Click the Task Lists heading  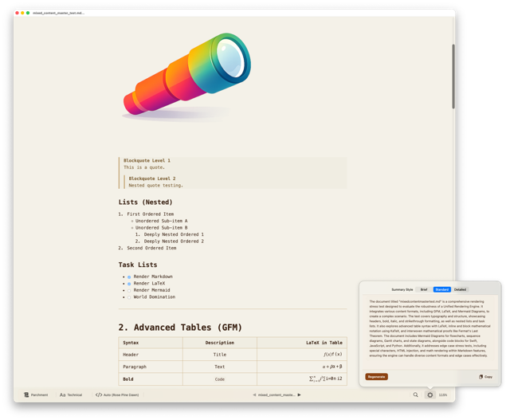tap(138, 265)
